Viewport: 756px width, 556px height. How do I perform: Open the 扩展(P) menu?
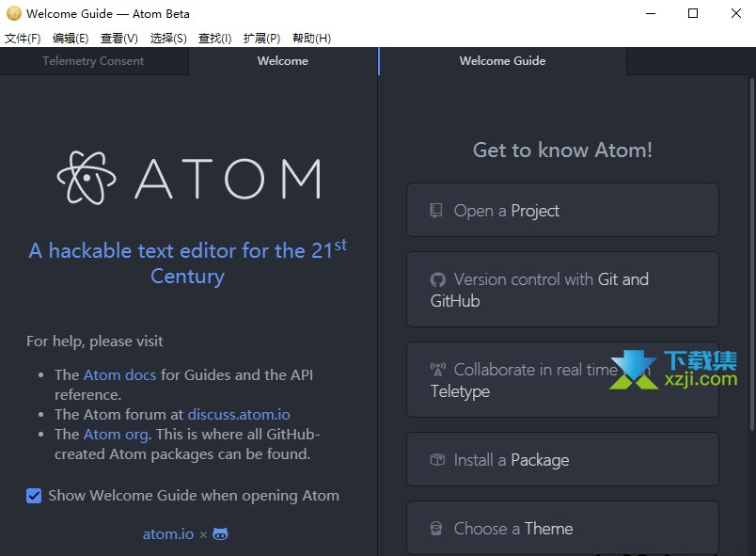coord(261,38)
